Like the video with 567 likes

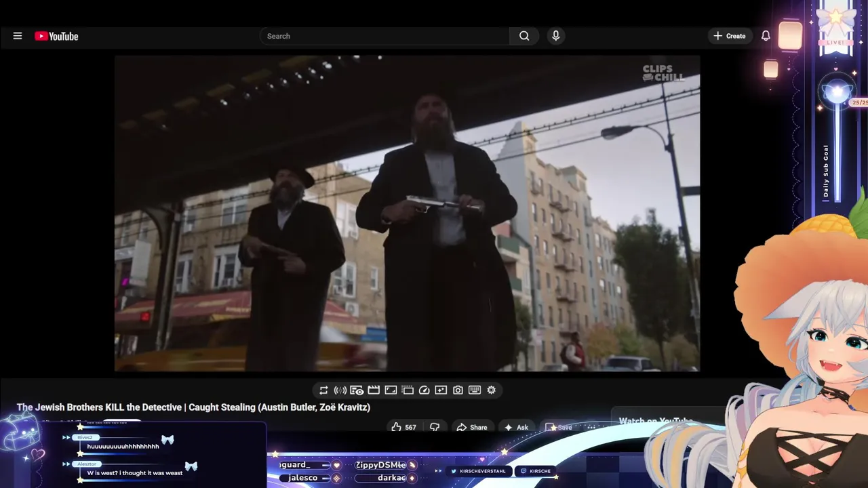[403, 427]
